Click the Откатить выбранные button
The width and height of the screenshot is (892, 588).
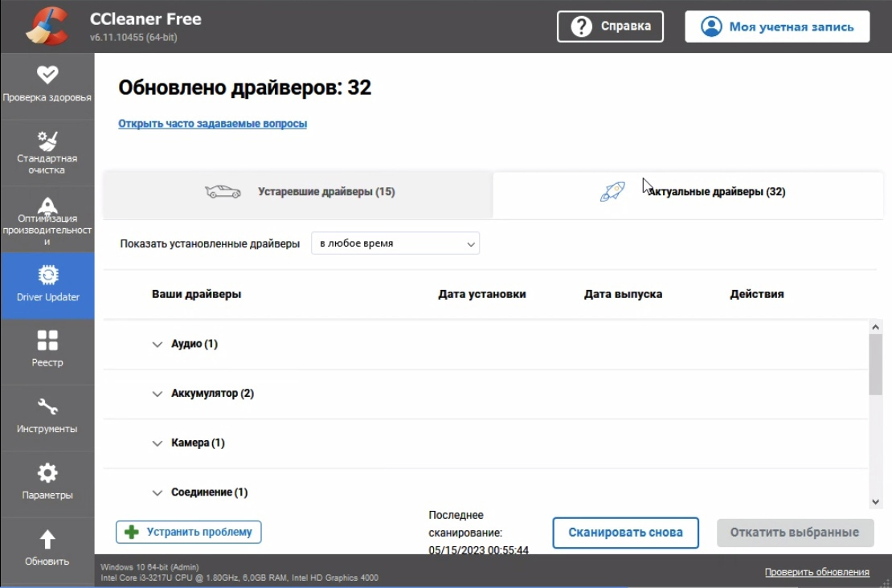(x=795, y=533)
